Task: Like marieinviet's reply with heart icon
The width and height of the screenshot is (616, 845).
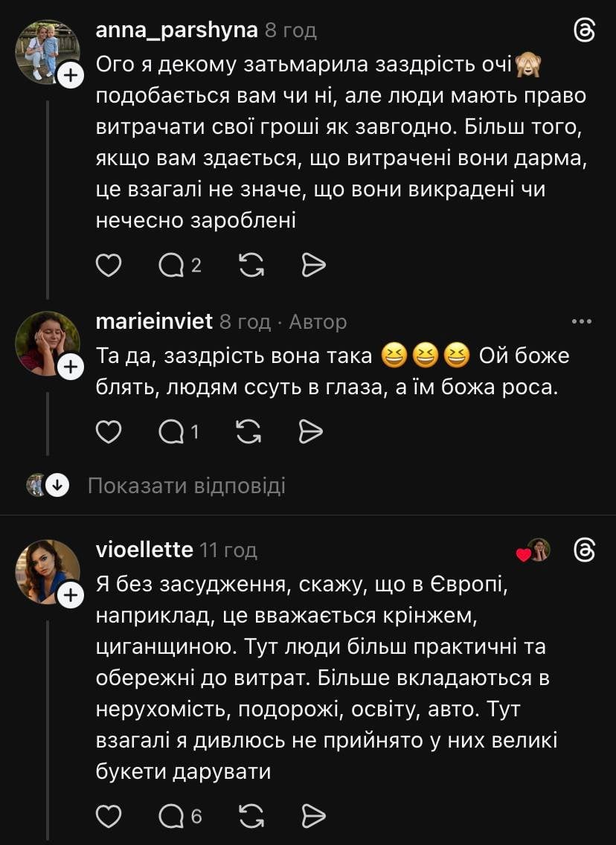Action: (109, 431)
